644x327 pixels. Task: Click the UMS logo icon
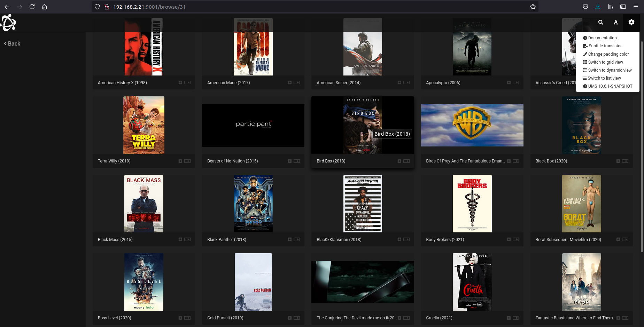(8, 23)
